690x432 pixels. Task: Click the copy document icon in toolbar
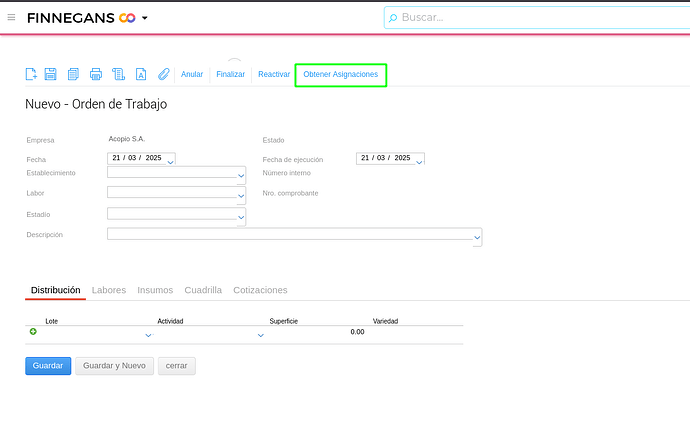tap(73, 74)
